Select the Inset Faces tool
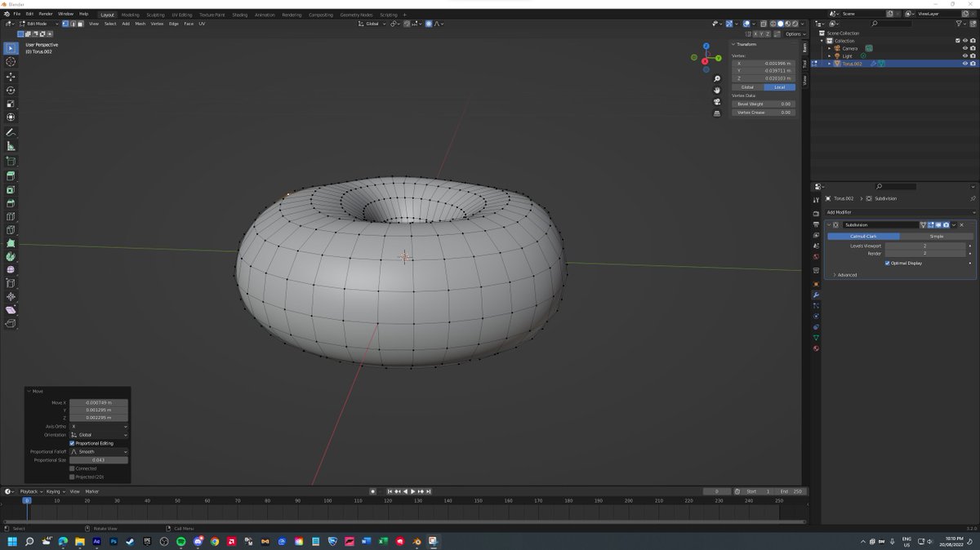The height and width of the screenshot is (550, 980). coord(11,189)
